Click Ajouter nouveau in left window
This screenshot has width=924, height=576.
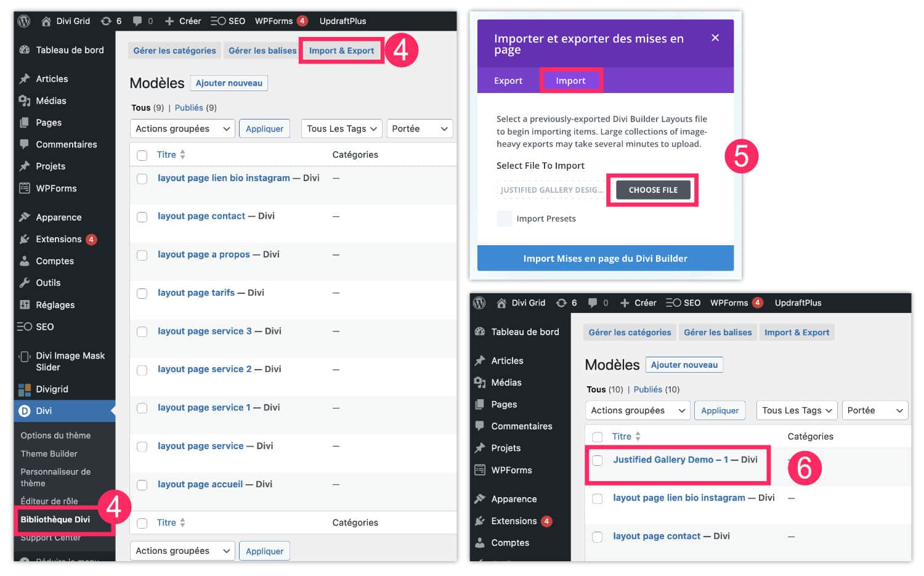coord(229,83)
